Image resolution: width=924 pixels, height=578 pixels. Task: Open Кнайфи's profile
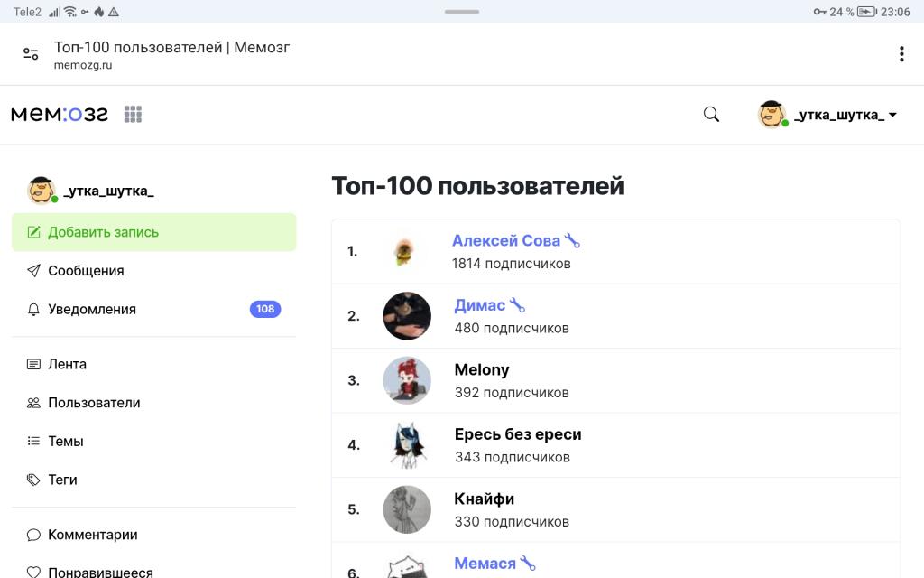(x=484, y=499)
